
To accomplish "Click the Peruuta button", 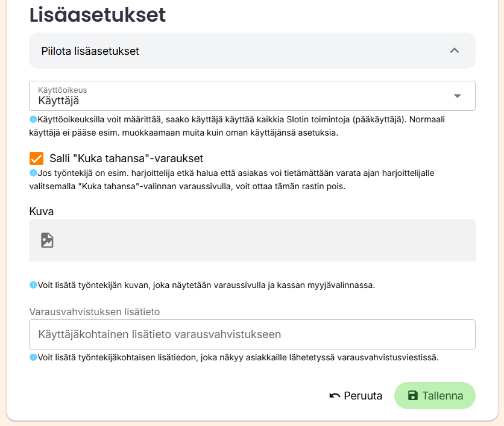I will (356, 395).
